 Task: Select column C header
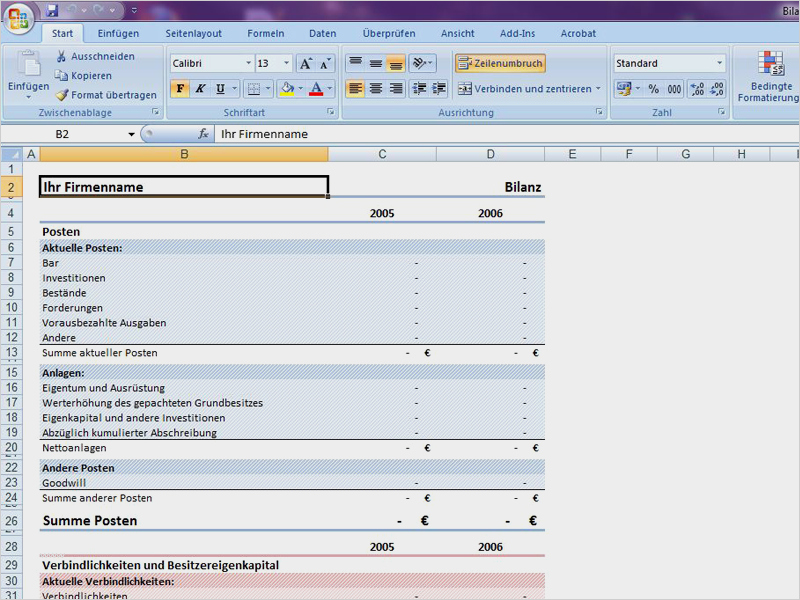click(382, 154)
